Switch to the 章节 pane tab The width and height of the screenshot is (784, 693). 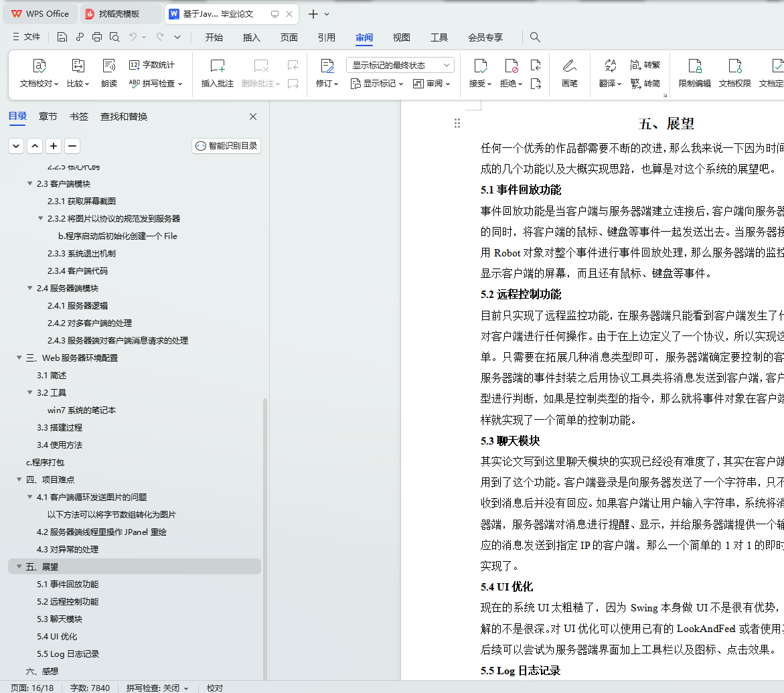tap(48, 117)
